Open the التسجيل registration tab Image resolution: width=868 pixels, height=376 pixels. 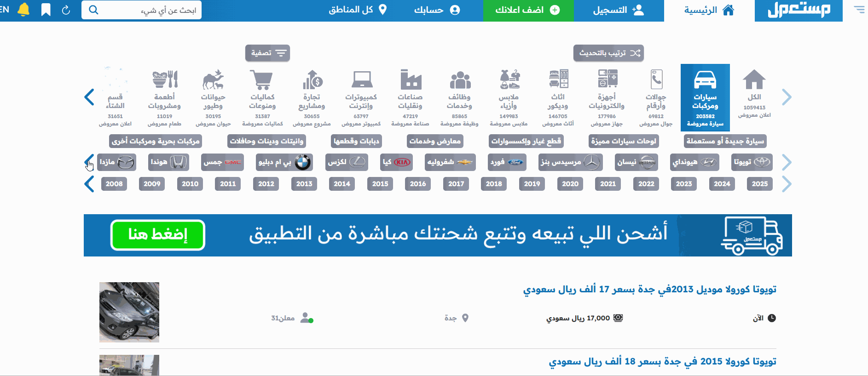tap(619, 11)
